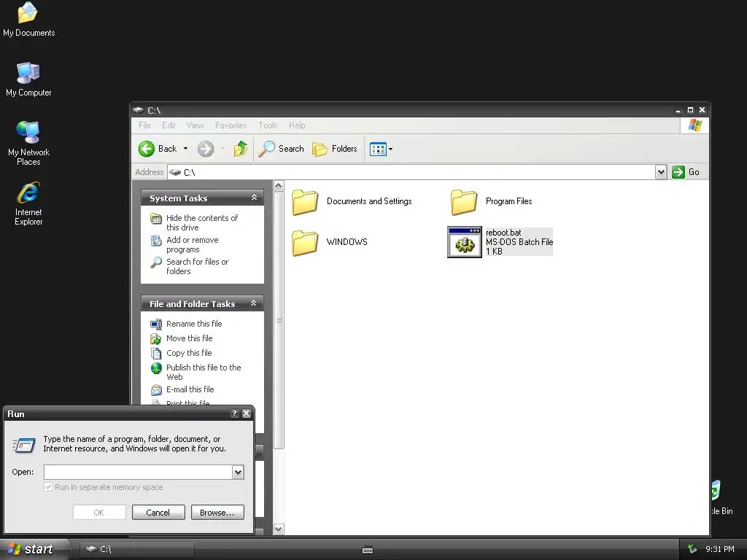747x560 pixels.
Task: Click the Recycle Bin desktop icon
Action: pyautogui.click(x=716, y=491)
